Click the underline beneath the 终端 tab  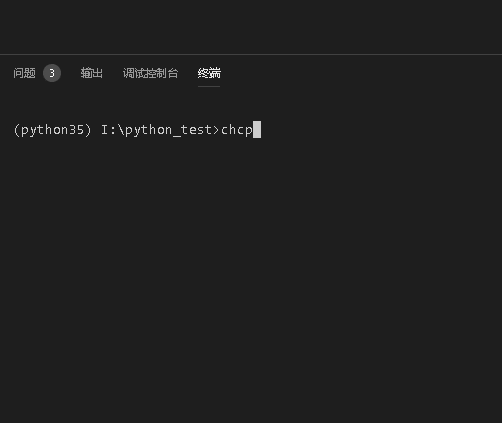coord(209,86)
